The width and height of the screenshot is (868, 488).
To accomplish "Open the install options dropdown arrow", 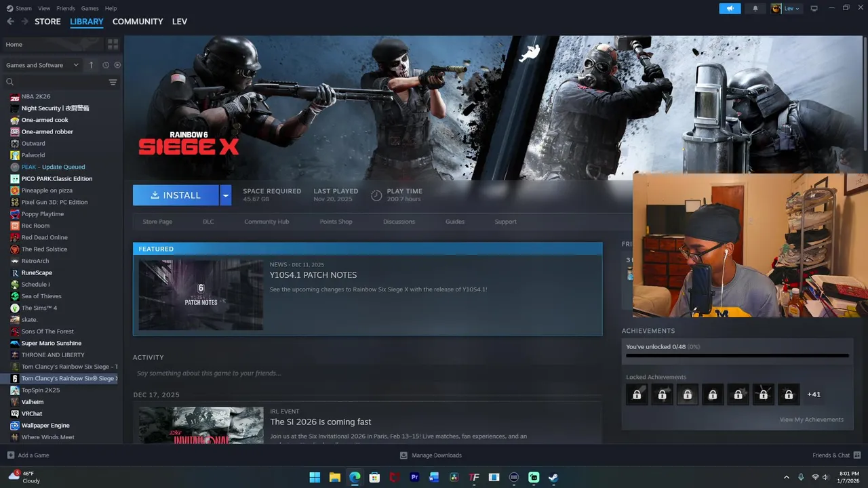I will (226, 195).
